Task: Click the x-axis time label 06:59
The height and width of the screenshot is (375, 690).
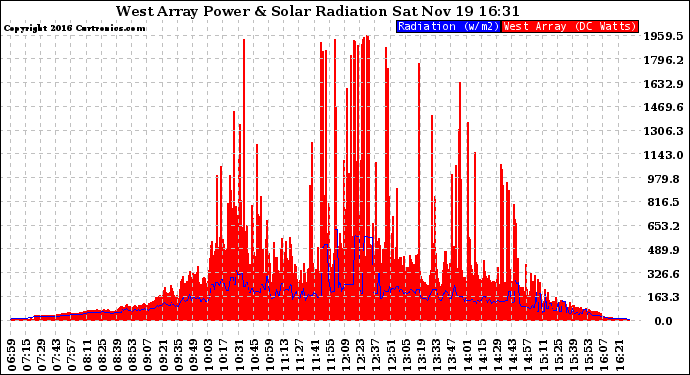Action: [12, 355]
